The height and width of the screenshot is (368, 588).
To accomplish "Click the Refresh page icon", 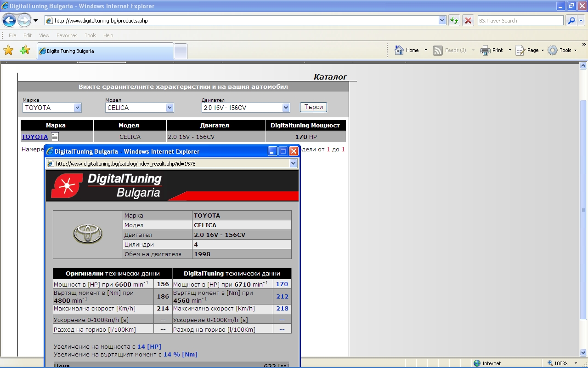I will click(x=454, y=21).
